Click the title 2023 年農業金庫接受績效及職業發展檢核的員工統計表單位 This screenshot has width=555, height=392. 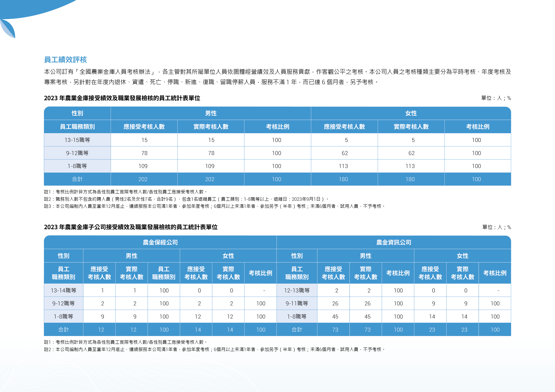(122, 98)
